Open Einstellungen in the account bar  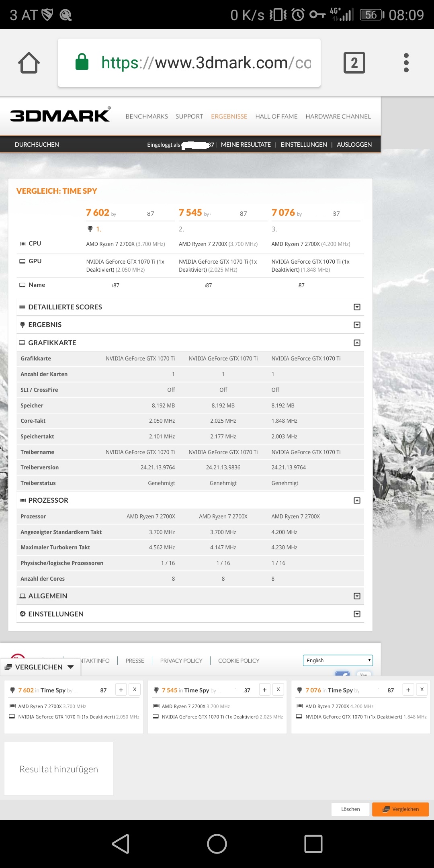304,145
